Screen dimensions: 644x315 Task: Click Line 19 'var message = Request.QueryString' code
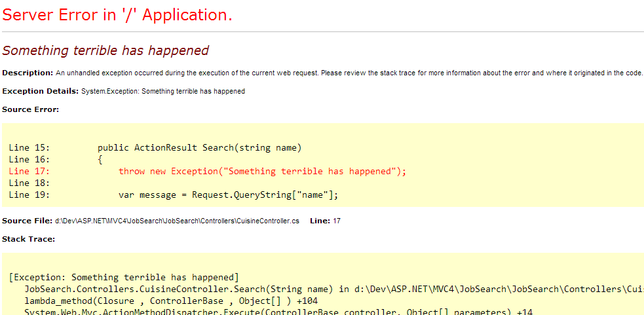[228, 195]
